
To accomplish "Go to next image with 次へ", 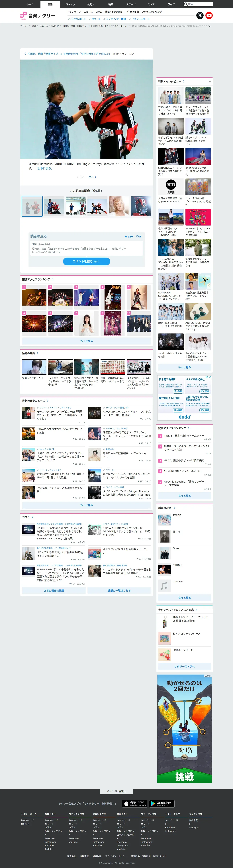I will click(92, 177).
